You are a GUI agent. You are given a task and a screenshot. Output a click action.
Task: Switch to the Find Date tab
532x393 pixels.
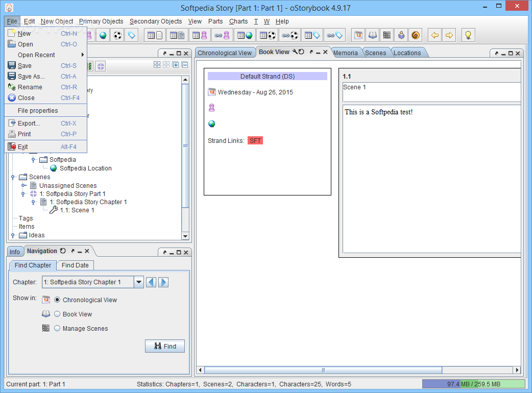(75, 265)
